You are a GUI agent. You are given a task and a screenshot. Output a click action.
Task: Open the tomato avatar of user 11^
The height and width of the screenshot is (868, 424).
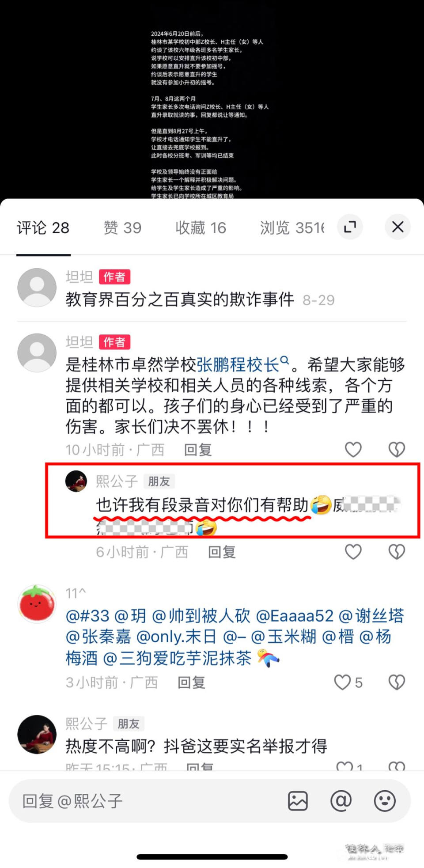[37, 604]
